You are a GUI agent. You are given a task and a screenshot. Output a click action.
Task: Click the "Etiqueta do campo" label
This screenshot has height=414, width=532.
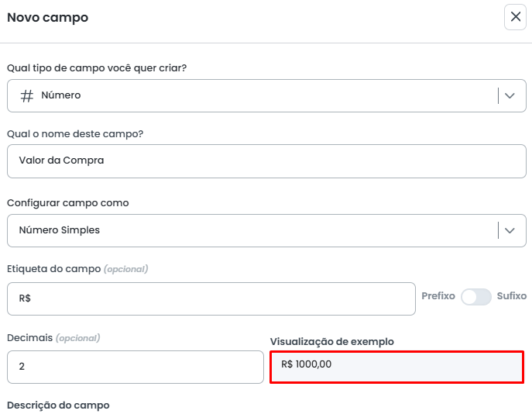click(x=53, y=269)
